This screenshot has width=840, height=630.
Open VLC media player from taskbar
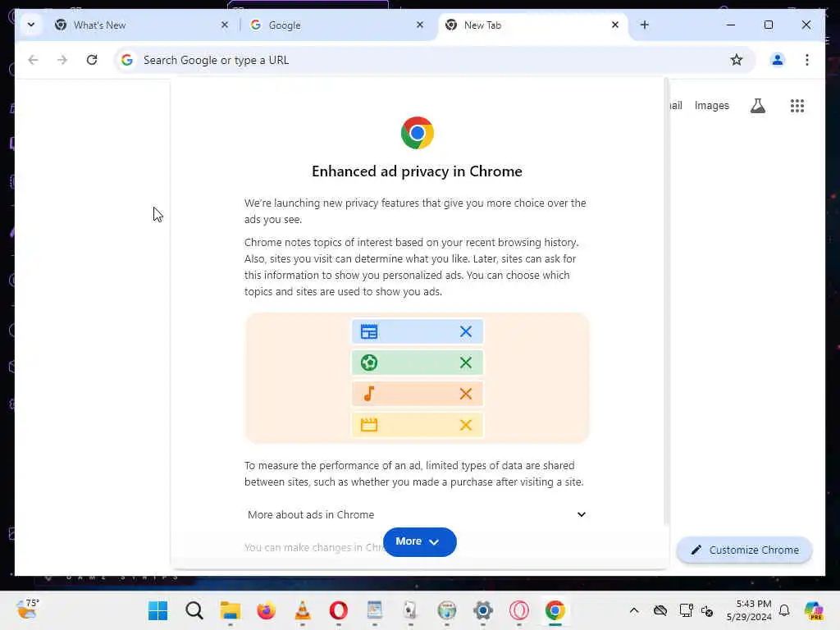pyautogui.click(x=303, y=610)
